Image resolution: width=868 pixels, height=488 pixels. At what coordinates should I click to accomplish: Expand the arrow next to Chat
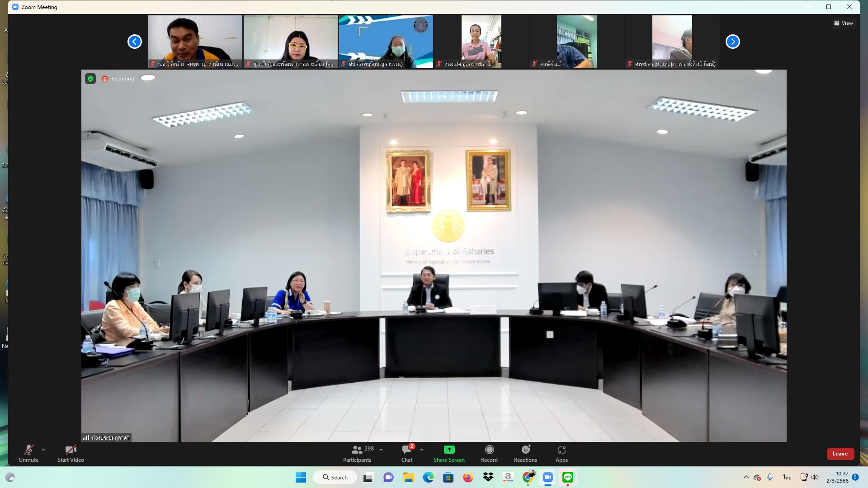(422, 450)
